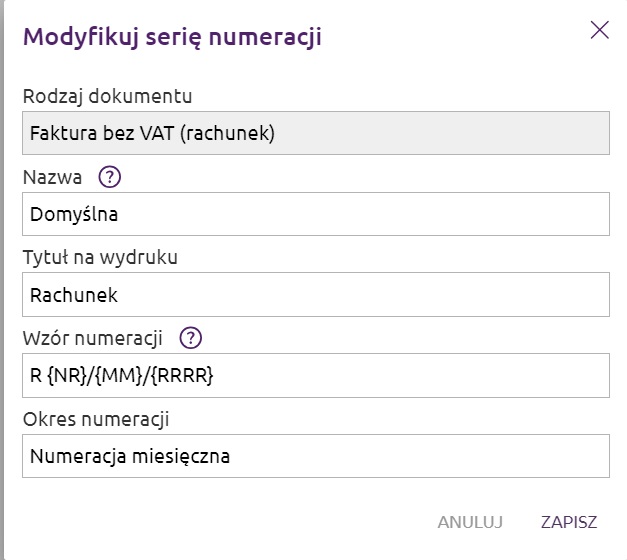Open the help tooltip next to Nazwa
The image size is (627, 560).
click(110, 177)
